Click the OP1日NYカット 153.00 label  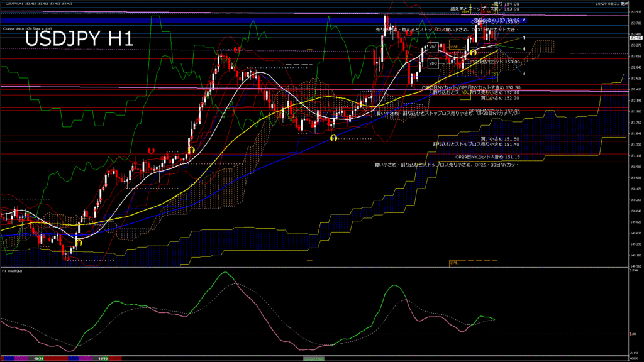[495, 62]
